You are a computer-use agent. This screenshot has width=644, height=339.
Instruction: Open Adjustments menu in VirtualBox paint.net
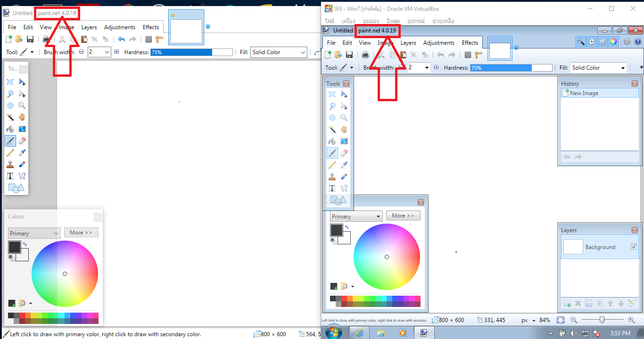pyautogui.click(x=438, y=43)
